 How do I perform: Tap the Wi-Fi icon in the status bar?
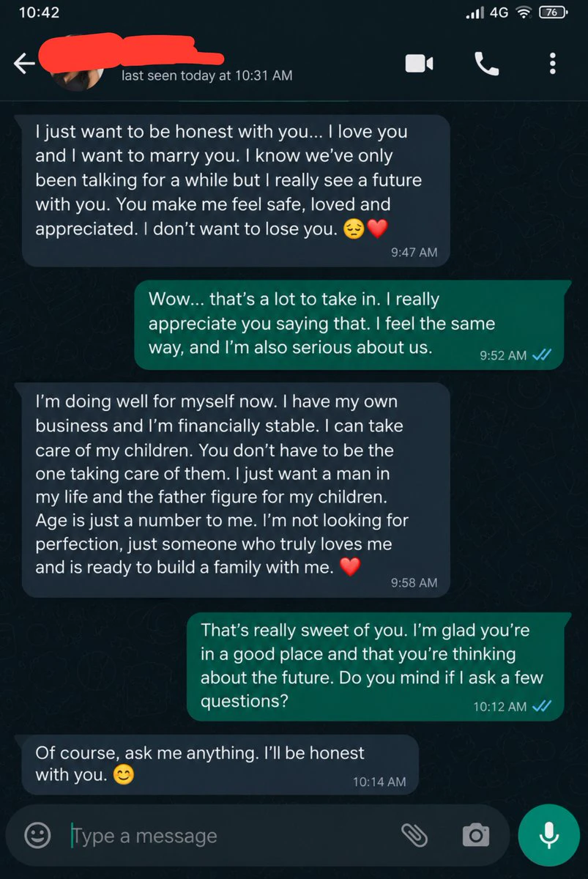pyautogui.click(x=523, y=12)
